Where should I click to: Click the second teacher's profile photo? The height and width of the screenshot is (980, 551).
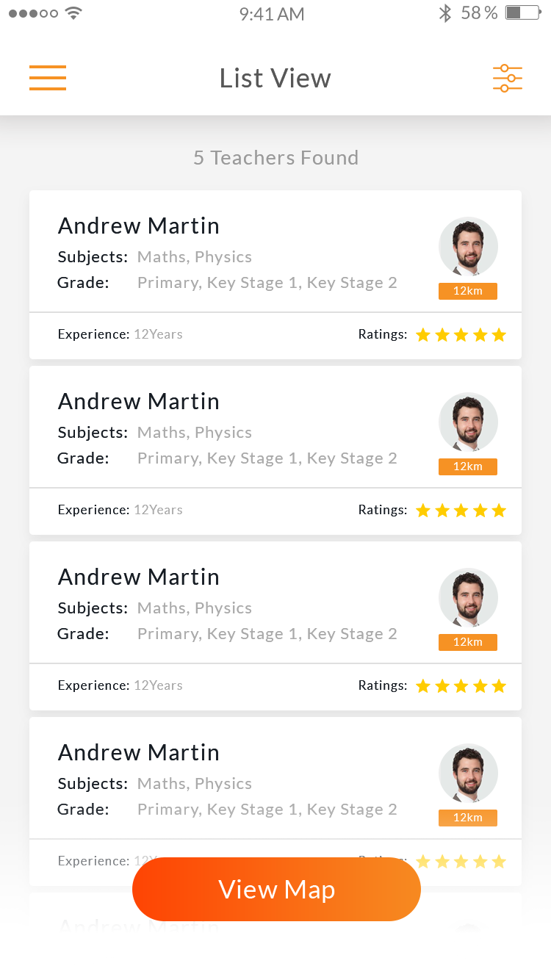(x=468, y=422)
